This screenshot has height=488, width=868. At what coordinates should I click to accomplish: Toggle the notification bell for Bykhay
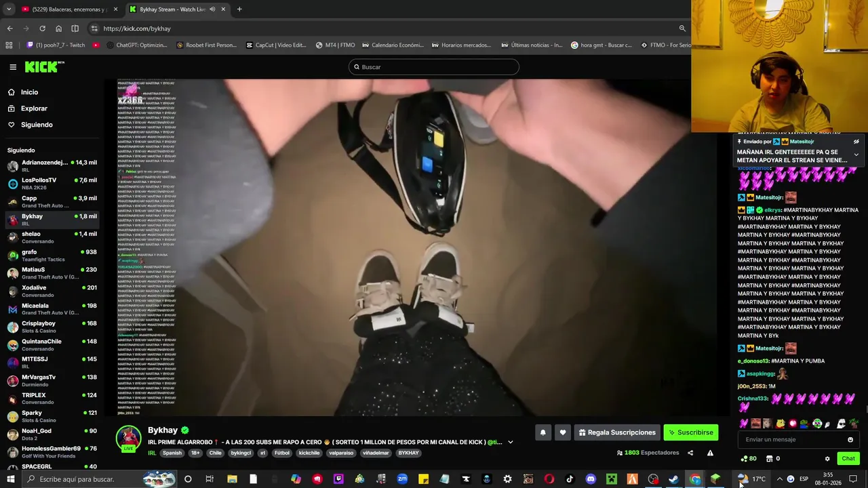542,432
